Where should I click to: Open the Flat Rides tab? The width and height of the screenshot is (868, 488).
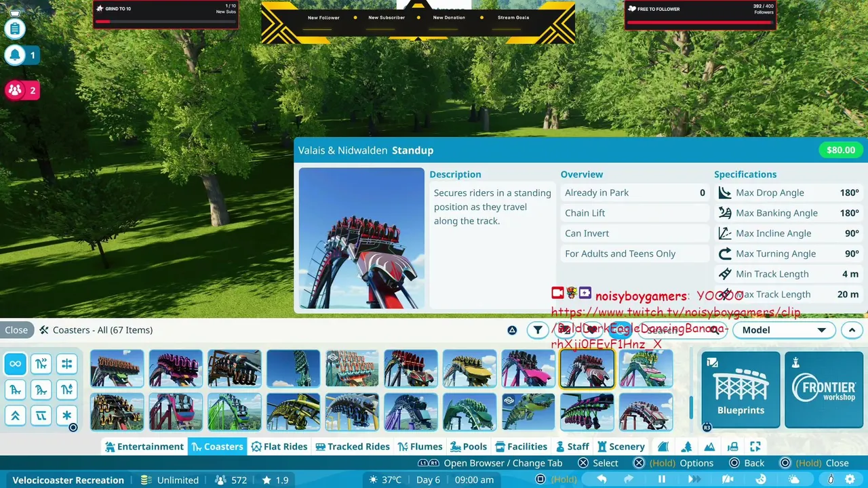(279, 447)
